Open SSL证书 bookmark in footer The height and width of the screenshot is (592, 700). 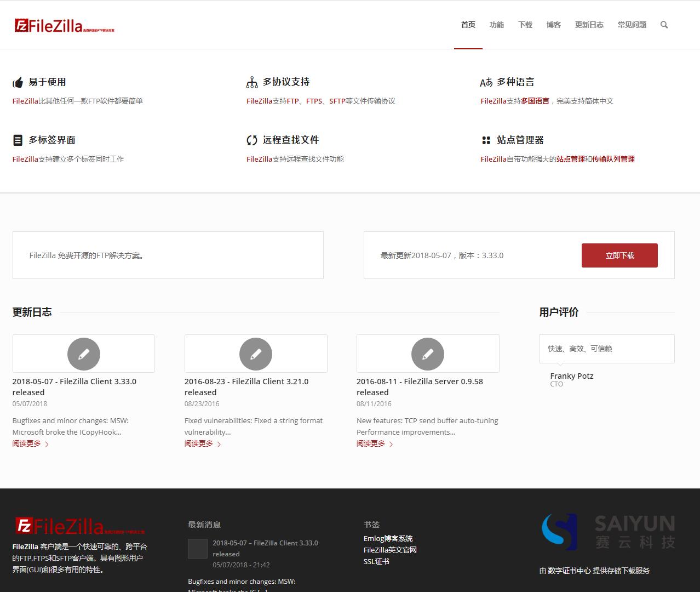[x=376, y=561]
